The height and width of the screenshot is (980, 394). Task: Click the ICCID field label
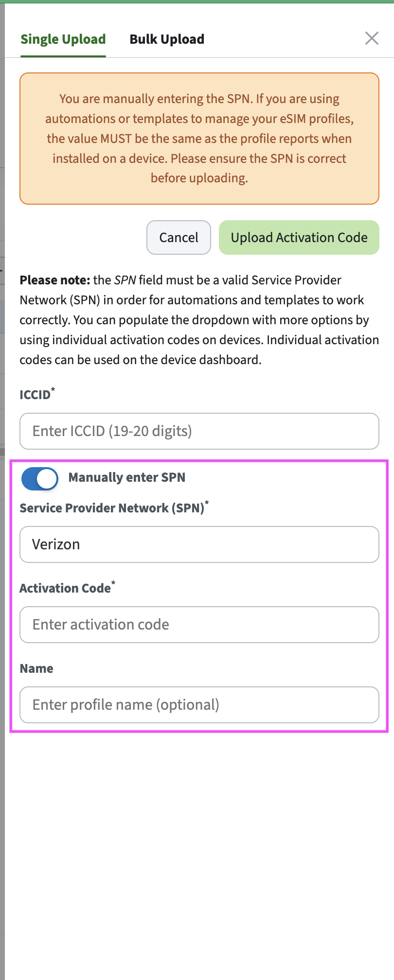[35, 395]
